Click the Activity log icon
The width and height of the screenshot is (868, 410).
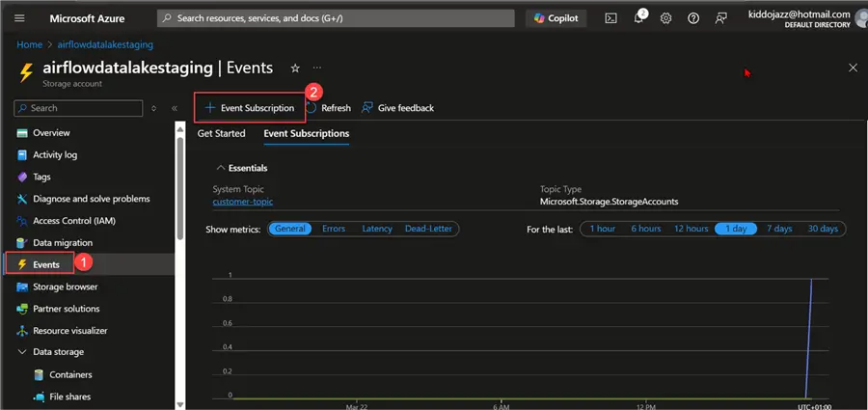click(22, 155)
